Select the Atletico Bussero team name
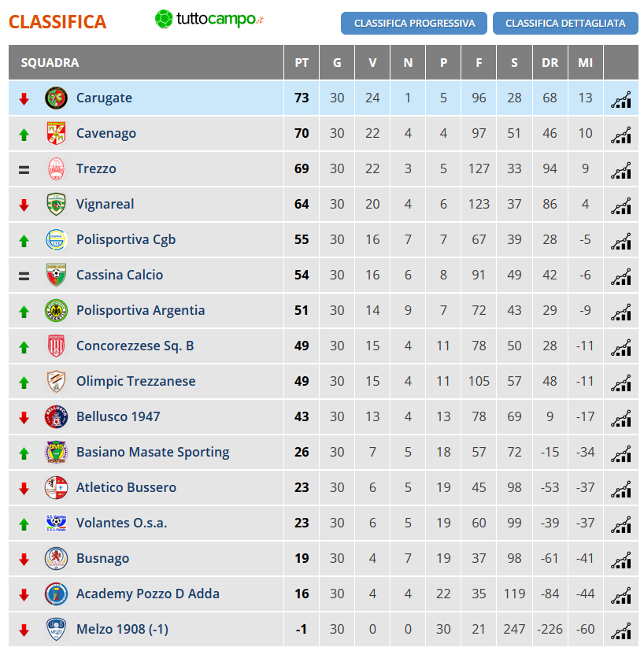644x651 pixels. [x=126, y=487]
